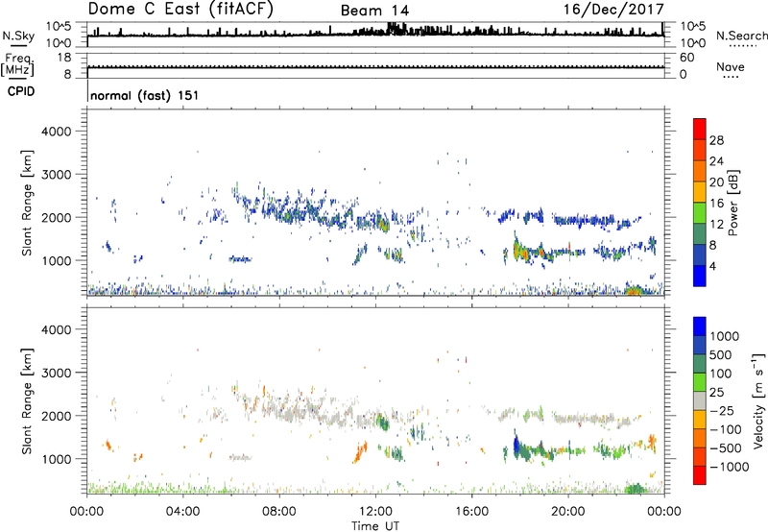Click the velocity panel 'Slant Range [km]' label
768x532 pixels.
pyautogui.click(x=27, y=400)
